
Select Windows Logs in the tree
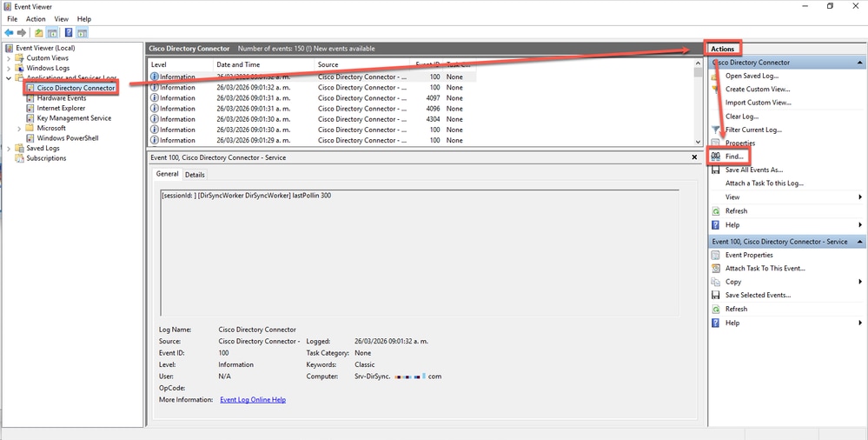pos(48,68)
